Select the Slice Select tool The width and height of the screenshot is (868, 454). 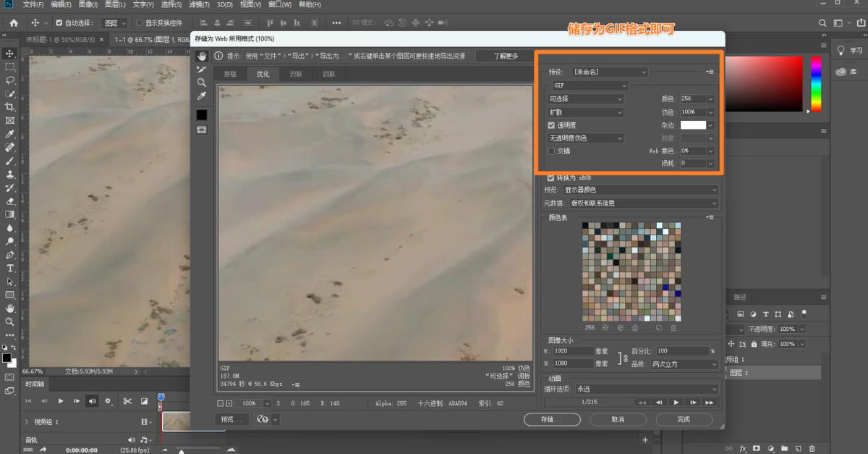coord(202,69)
